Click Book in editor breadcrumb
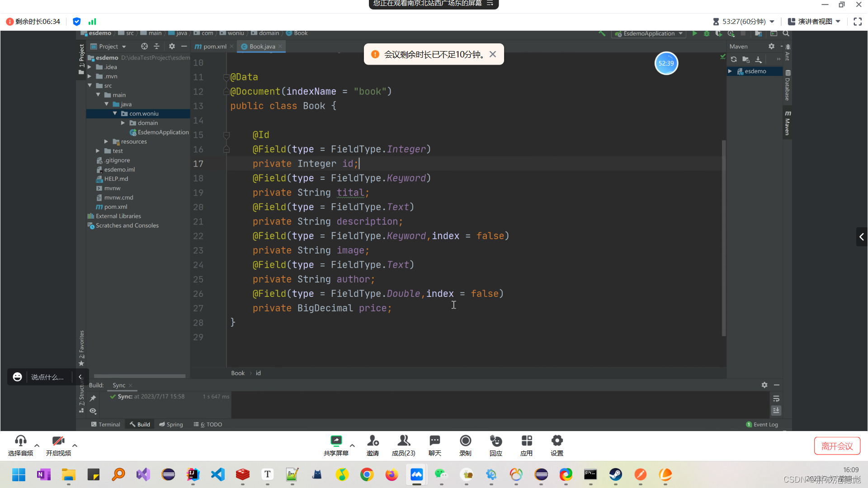The image size is (868, 488). (238, 373)
